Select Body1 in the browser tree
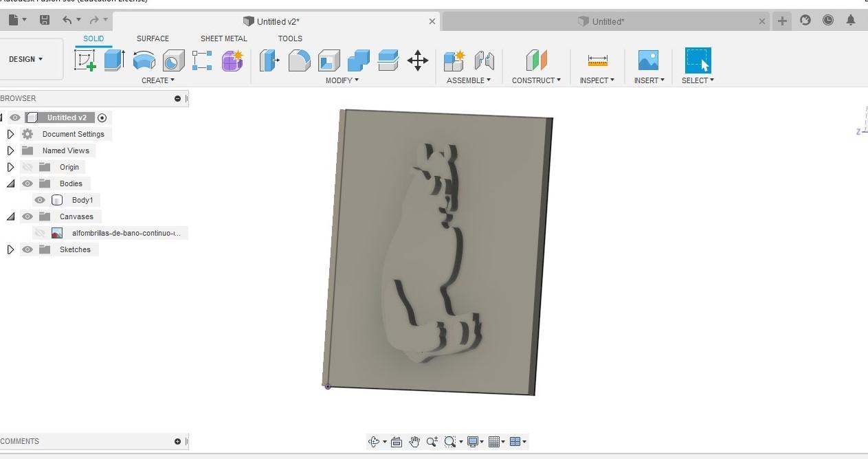 pyautogui.click(x=82, y=200)
